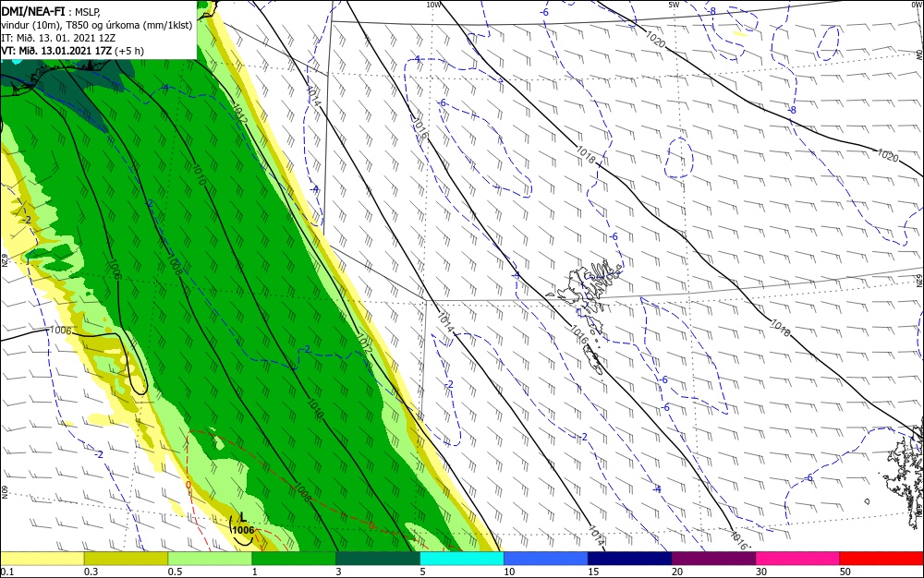Click the "vindur (10m), T850 og úrkoma" line
Image resolution: width=924 pixels, height=578 pixels.
(97, 25)
